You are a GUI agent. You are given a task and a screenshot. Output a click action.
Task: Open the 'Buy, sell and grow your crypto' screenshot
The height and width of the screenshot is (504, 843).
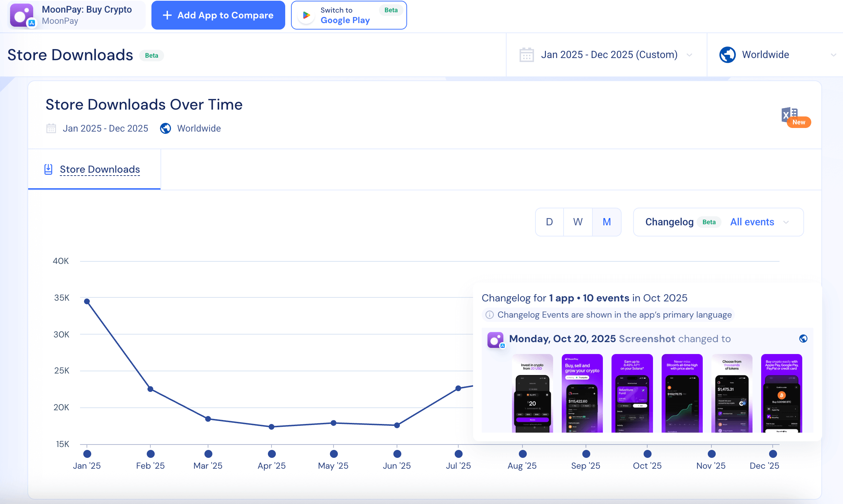pyautogui.click(x=582, y=393)
